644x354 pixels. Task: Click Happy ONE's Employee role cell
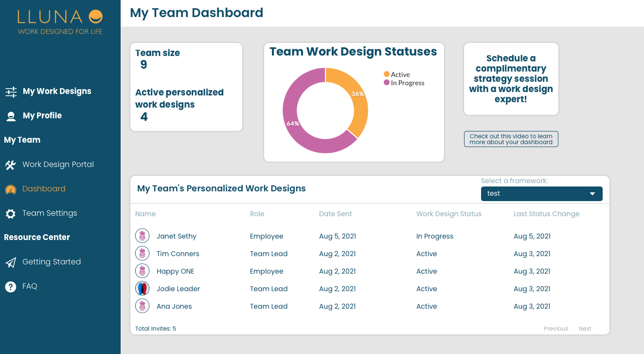tap(267, 271)
